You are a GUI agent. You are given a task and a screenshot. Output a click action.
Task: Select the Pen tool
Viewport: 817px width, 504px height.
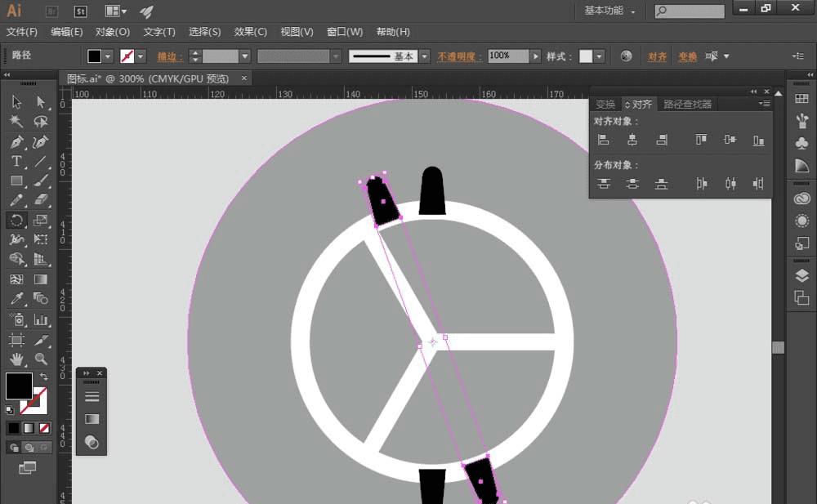16,142
